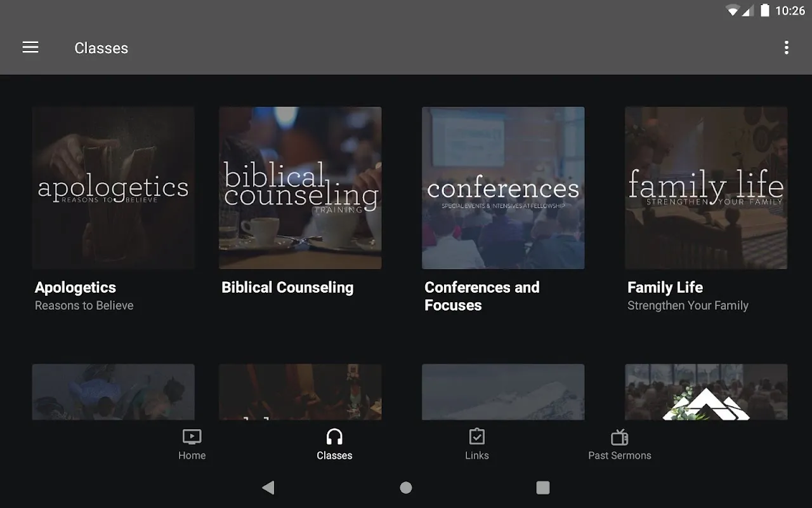Tap the Links clipboard icon
This screenshot has height=508, width=812.
[x=476, y=437]
